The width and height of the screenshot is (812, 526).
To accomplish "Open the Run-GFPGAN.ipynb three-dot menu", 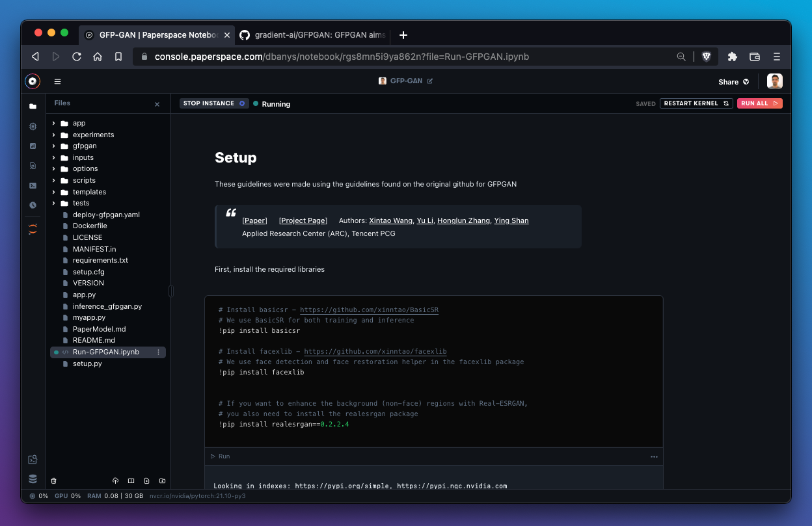I will tap(158, 352).
